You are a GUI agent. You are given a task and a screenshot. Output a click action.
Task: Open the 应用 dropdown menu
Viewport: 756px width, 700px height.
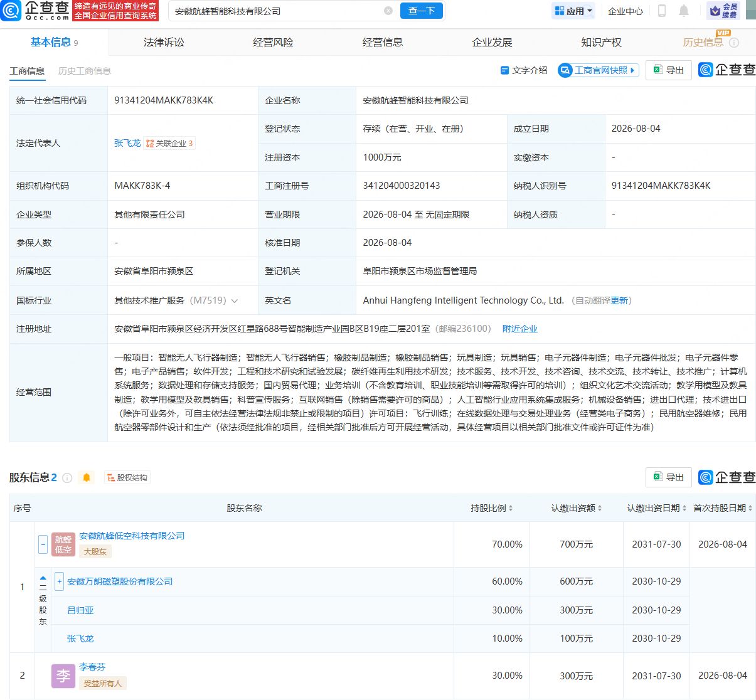coord(573,11)
